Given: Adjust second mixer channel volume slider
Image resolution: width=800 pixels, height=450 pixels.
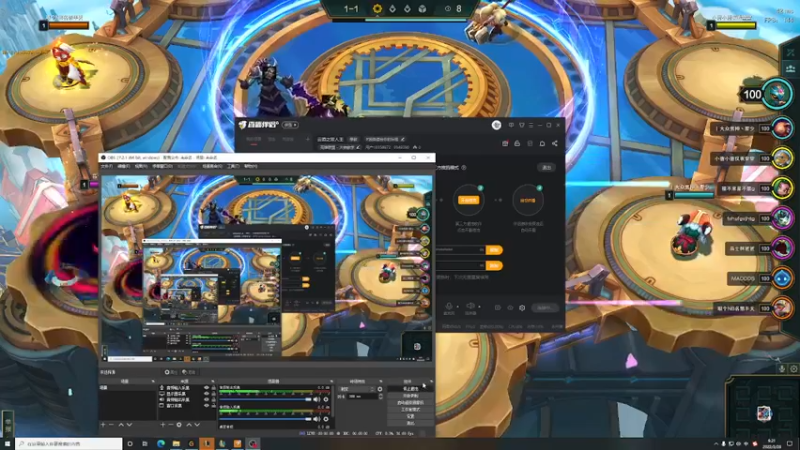Looking at the screenshot, I should pos(265,419).
